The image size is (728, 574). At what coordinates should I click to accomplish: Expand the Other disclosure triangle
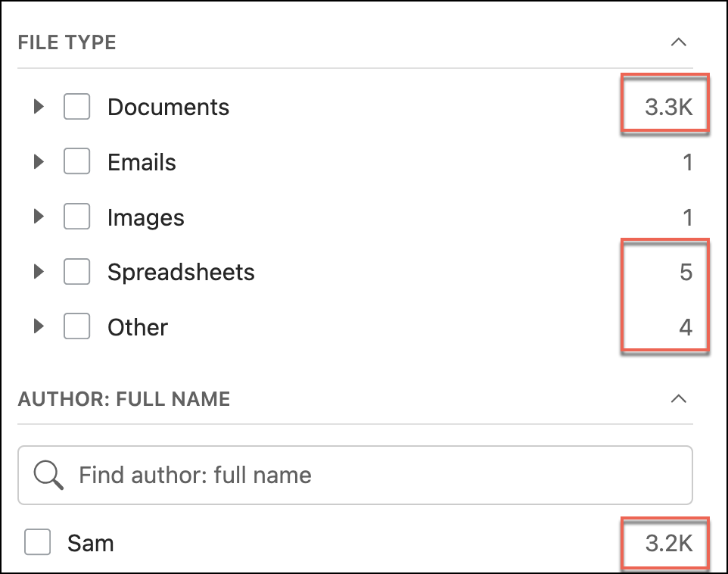point(39,327)
